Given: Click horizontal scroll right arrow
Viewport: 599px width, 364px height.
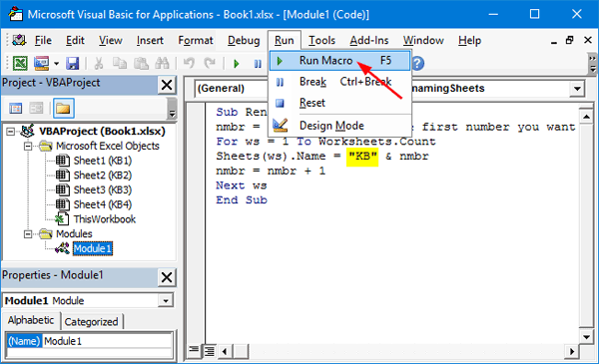Looking at the screenshot, I should point(571,351).
